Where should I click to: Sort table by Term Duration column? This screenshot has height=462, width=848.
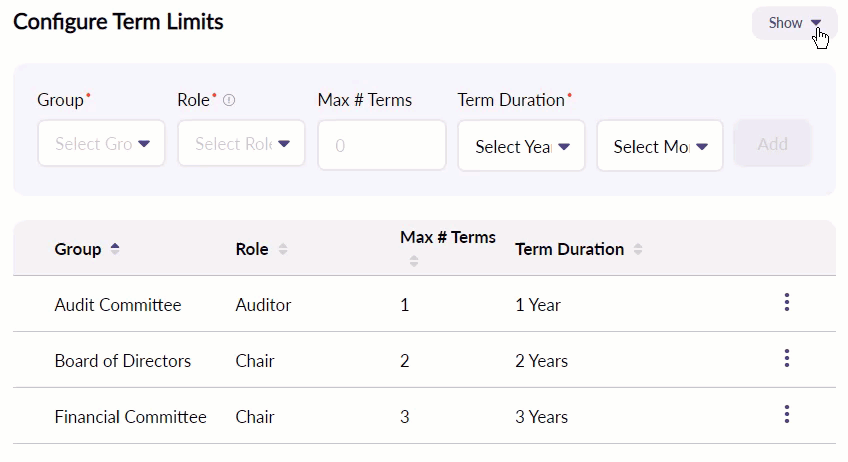point(638,249)
